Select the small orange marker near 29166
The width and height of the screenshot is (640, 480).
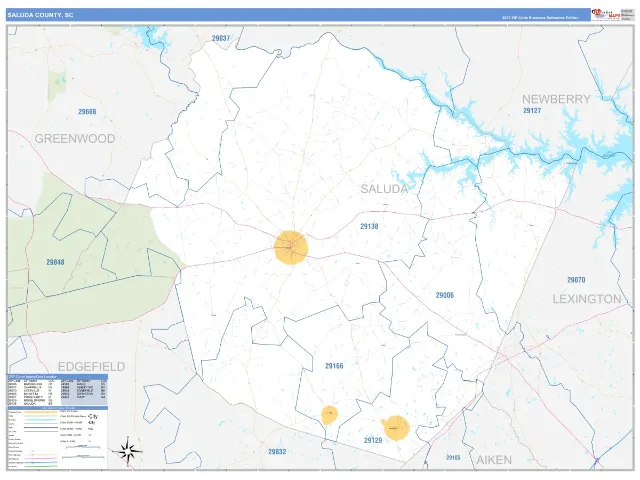[x=329, y=415]
